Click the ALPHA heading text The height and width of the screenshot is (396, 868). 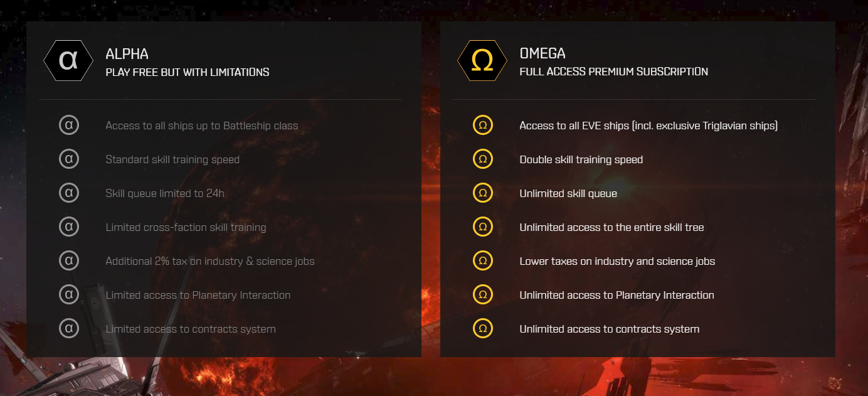(x=127, y=54)
